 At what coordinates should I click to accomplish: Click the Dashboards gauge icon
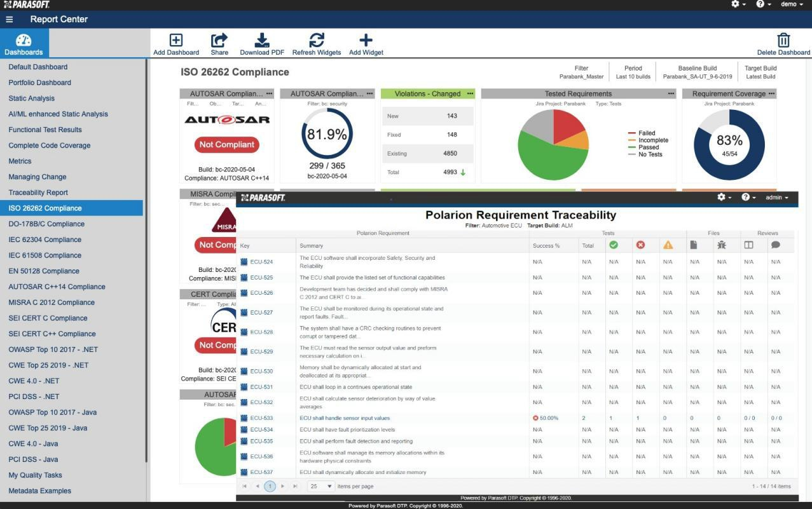pos(24,40)
